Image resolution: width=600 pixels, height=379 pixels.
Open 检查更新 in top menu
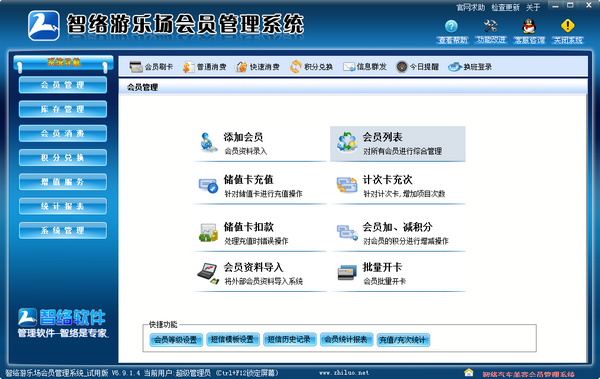coord(505,7)
